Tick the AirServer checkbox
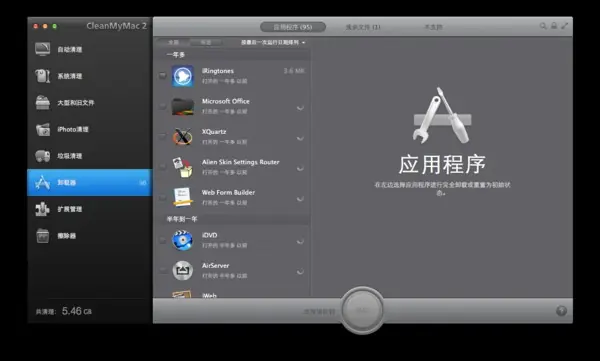This screenshot has height=361, width=600. (x=163, y=270)
